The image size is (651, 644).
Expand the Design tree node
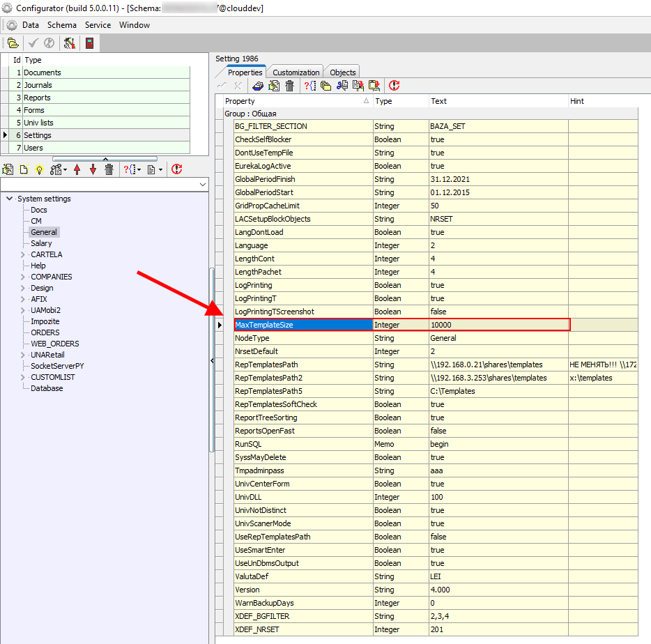pos(23,288)
